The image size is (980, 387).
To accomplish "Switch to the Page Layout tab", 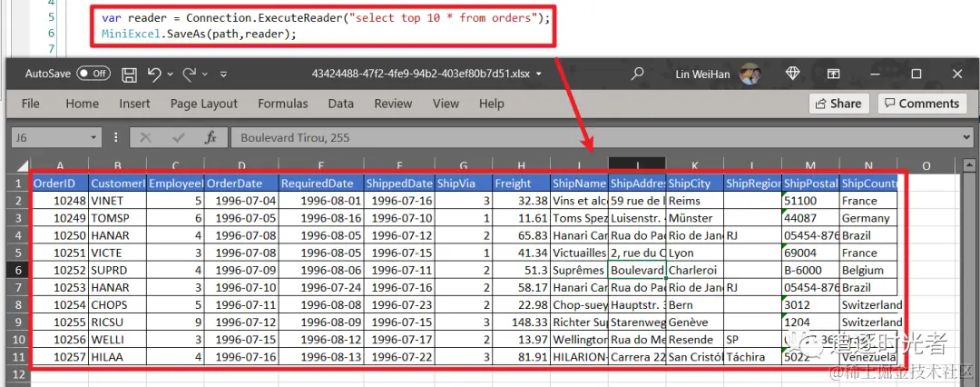I will [204, 104].
